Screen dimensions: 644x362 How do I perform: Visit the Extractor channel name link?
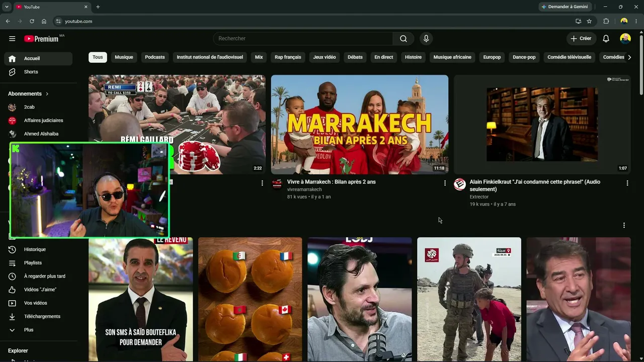tap(479, 197)
